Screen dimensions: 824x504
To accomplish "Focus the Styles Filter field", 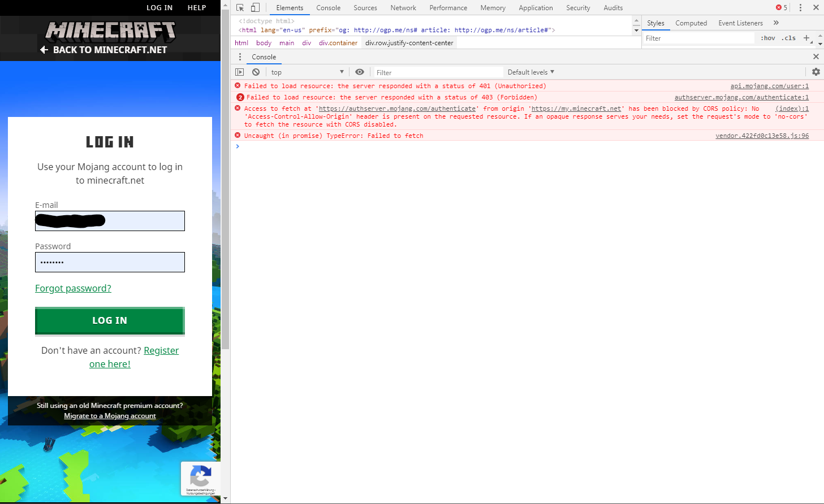I will click(699, 38).
